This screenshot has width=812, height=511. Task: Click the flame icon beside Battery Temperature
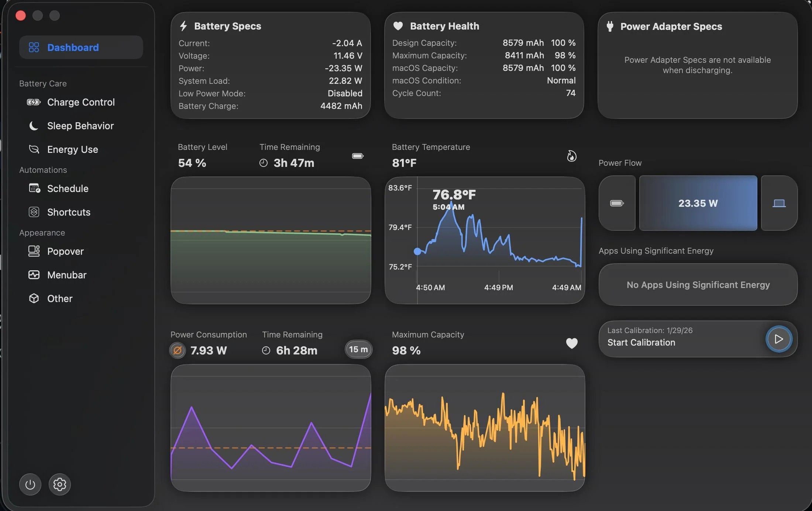click(571, 156)
